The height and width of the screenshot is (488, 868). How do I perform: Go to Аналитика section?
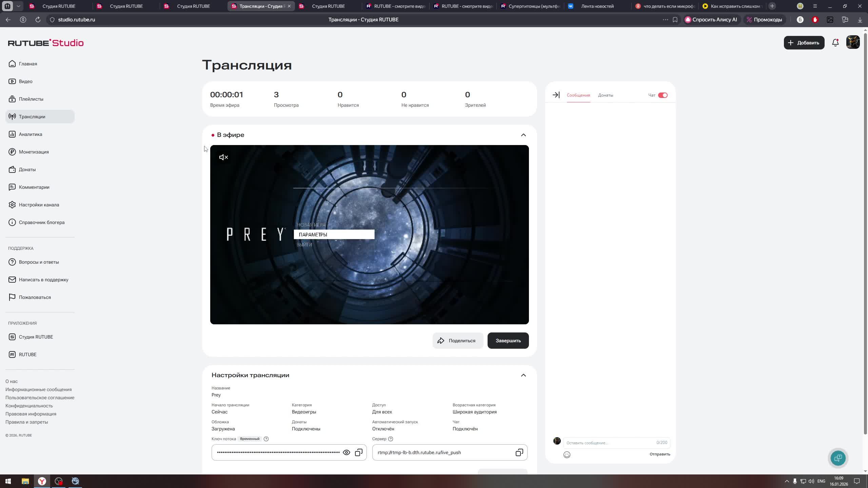pyautogui.click(x=40, y=134)
